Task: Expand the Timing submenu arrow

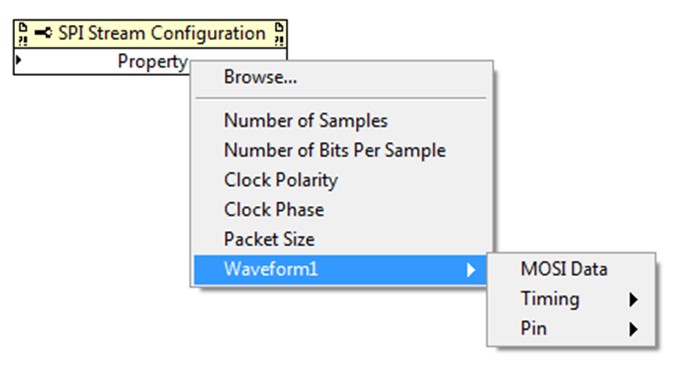Action: [x=633, y=299]
